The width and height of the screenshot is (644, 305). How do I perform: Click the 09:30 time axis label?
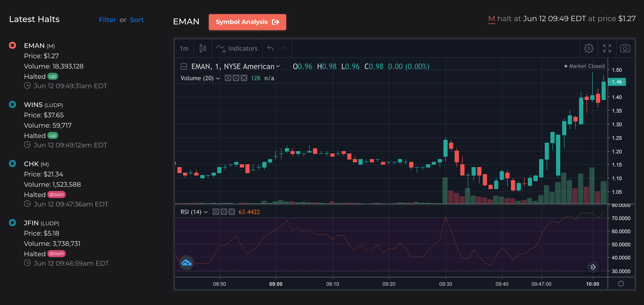pos(446,284)
